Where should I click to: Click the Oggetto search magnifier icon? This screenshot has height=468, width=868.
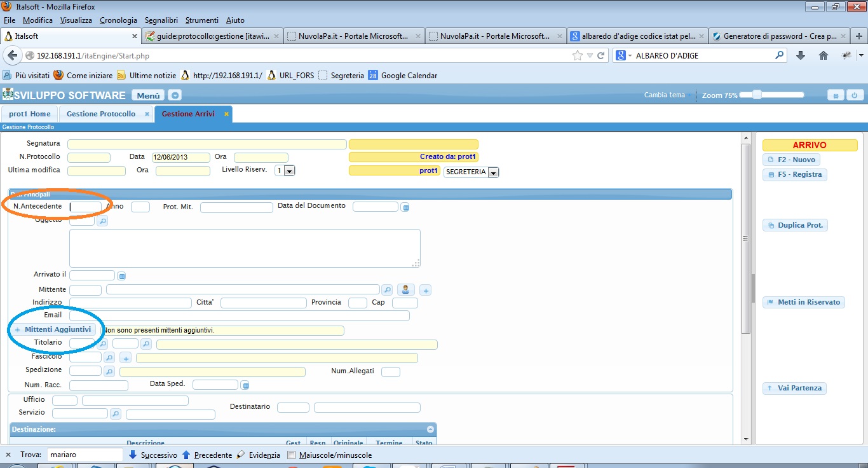pos(102,221)
